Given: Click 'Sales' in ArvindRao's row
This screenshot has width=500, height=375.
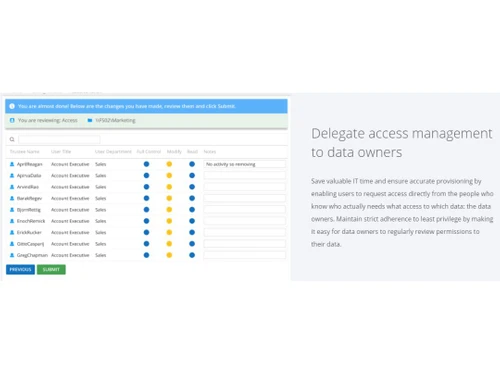Looking at the screenshot, I should pyautogui.click(x=101, y=187).
